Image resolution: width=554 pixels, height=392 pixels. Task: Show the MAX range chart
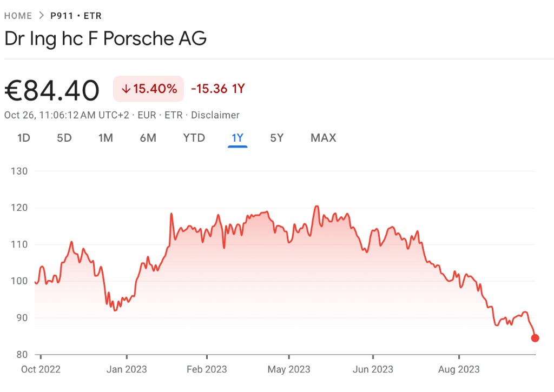point(324,138)
